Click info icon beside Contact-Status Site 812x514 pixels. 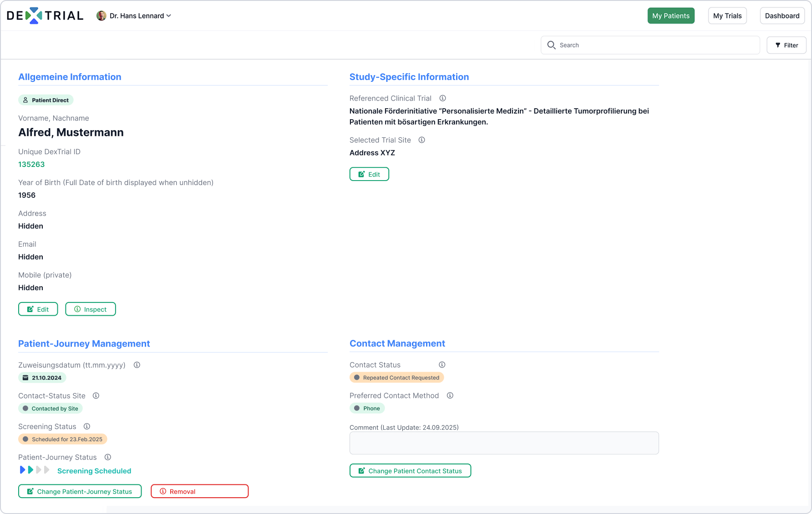click(96, 396)
